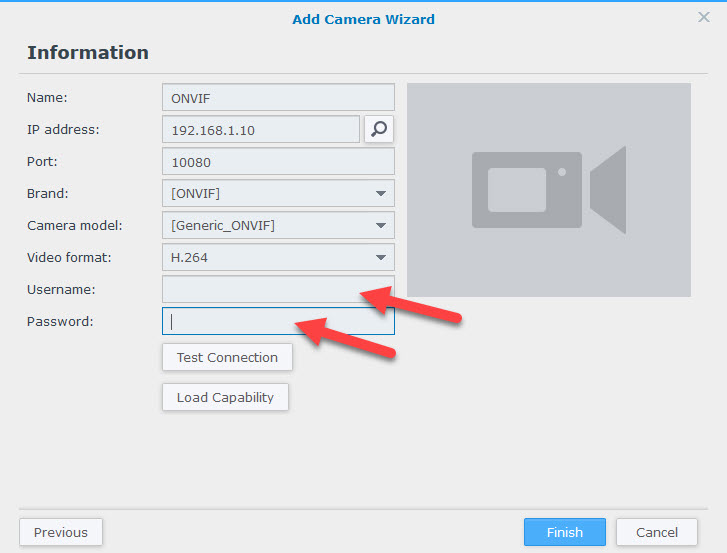Open the Camera model dropdown arrow

tap(381, 225)
